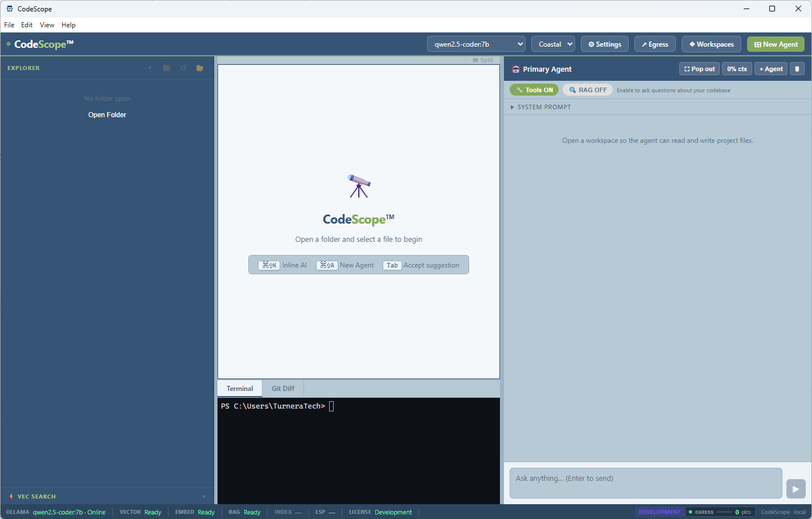812x519 pixels.
Task: Click the open folder icon in Explorer
Action: pyautogui.click(x=200, y=68)
